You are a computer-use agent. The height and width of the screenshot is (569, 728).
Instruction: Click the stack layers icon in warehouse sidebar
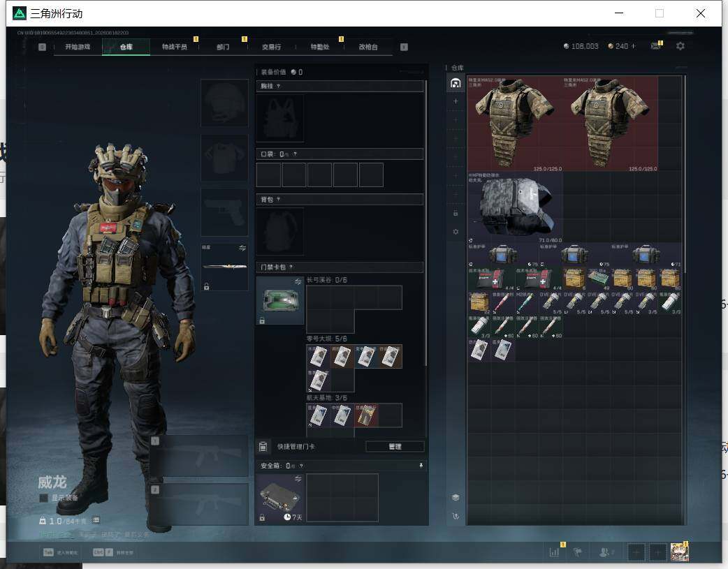(456, 498)
